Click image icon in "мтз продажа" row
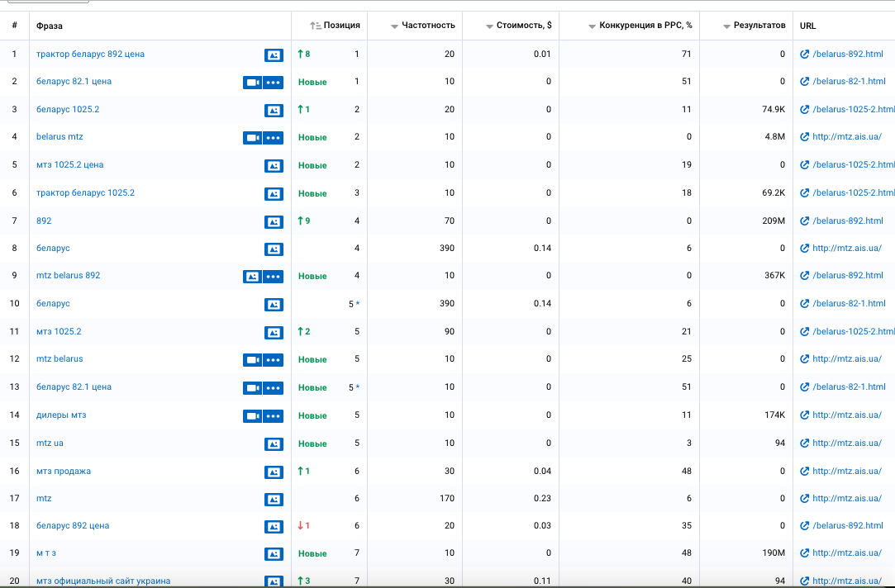Screen dimensions: 895x588 tap(274, 472)
